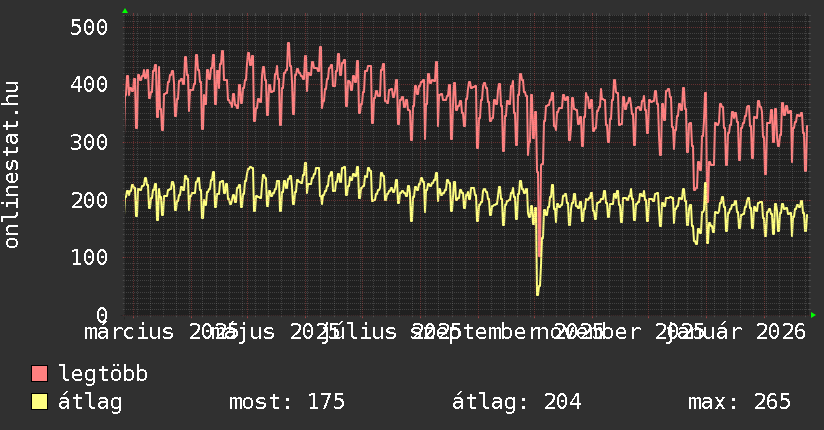
Task: Click the yellow átlag legend swatch
Action: 40,402
